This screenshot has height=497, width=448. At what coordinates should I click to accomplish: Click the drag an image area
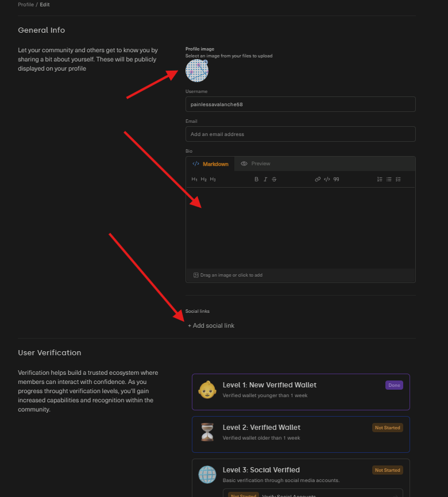pyautogui.click(x=228, y=275)
